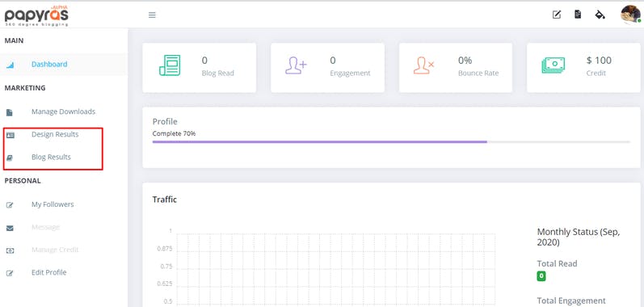Click the Blog Results book icon
This screenshot has width=644, height=307.
tap(10, 158)
